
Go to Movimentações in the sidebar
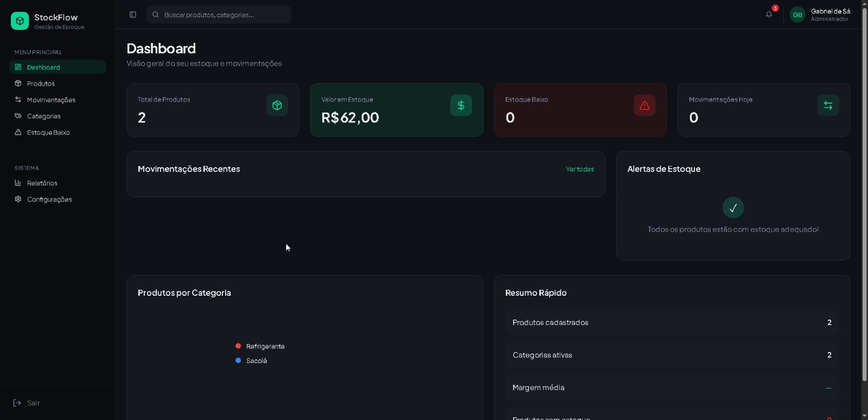click(51, 100)
